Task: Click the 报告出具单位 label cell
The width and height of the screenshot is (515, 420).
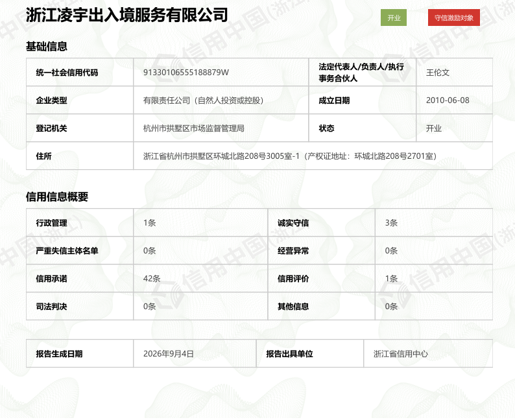Action: pyautogui.click(x=310, y=353)
